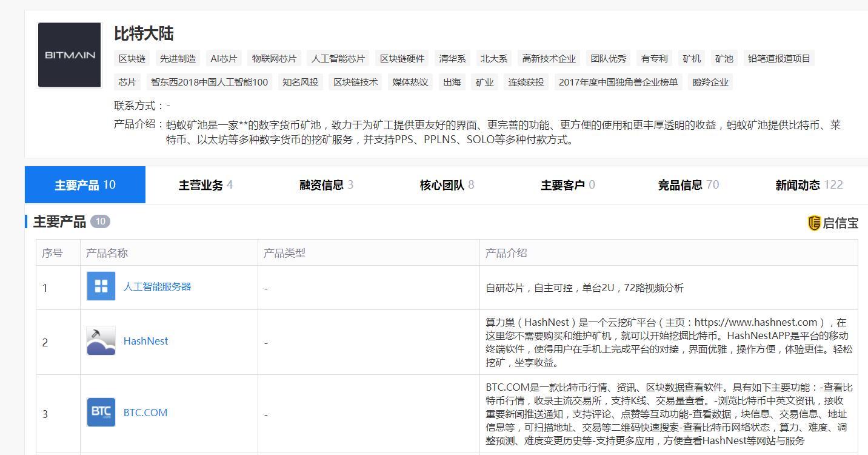Select the 清华系 tag
868x455 pixels.
453,58
